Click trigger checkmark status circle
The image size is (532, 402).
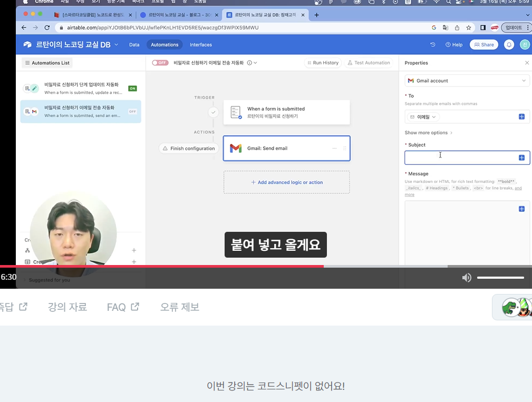[213, 112]
